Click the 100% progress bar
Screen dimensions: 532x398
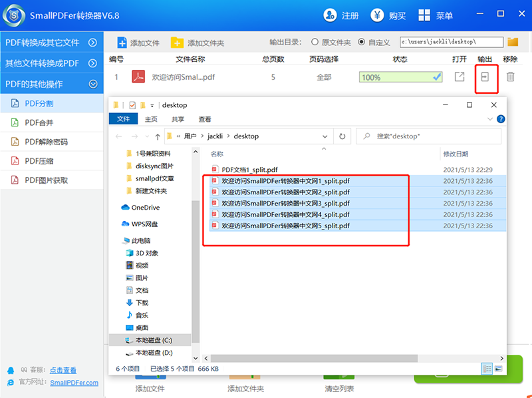tap(401, 77)
